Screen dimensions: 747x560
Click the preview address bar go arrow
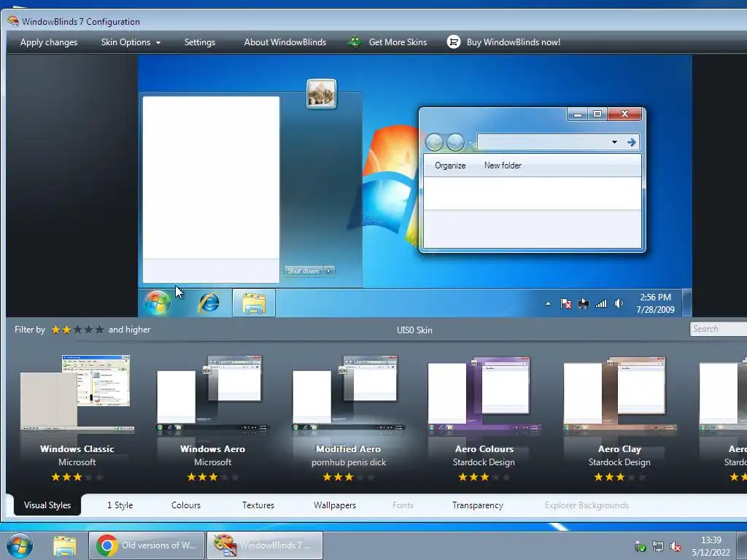pos(632,142)
